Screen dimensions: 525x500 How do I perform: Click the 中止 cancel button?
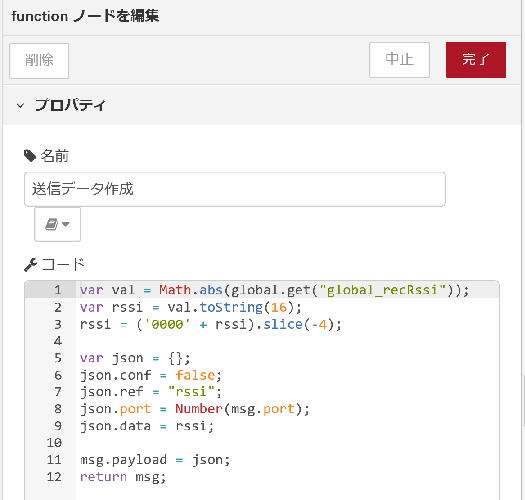[399, 60]
